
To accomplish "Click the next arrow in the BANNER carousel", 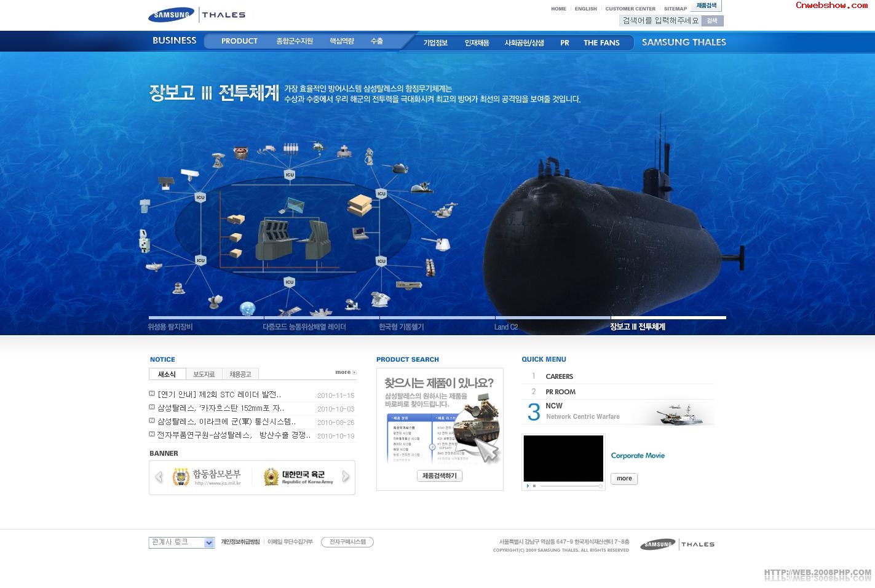I will point(346,477).
